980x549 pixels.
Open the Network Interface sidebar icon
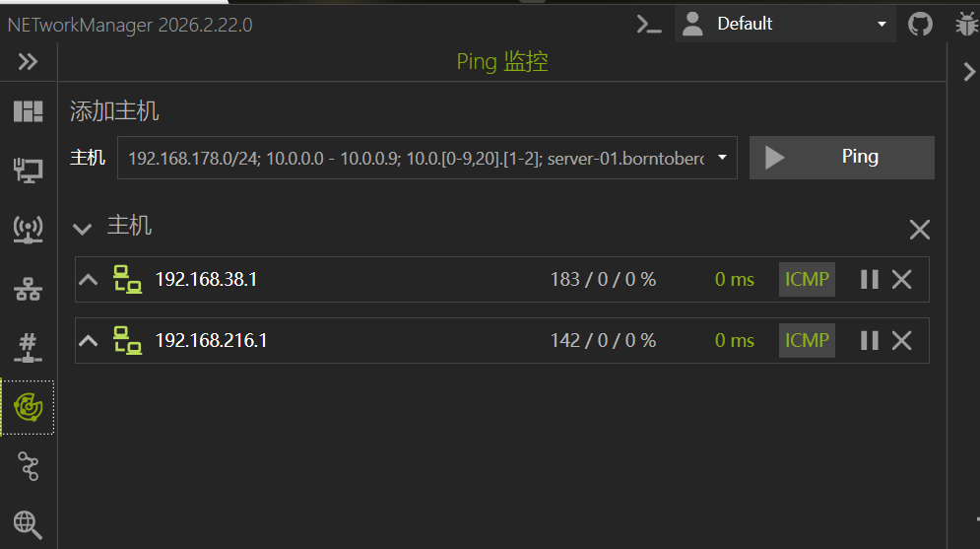point(28,170)
